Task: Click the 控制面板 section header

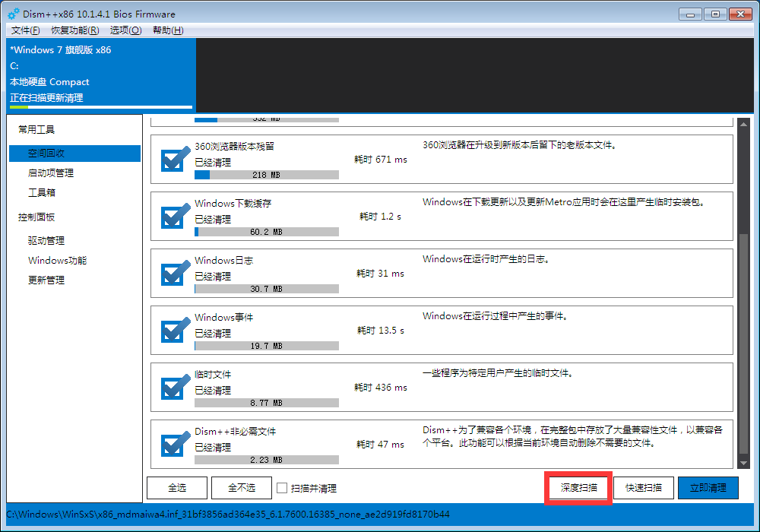Action: pos(36,217)
